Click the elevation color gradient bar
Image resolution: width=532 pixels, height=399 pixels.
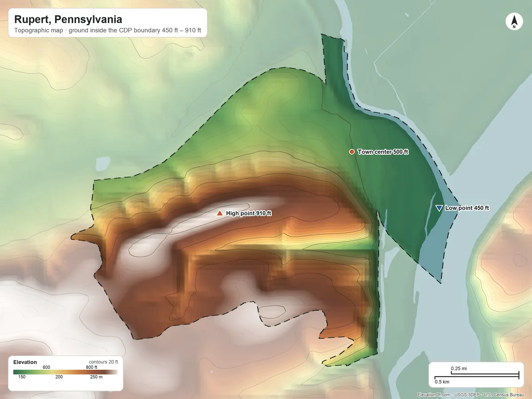[x=65, y=372]
